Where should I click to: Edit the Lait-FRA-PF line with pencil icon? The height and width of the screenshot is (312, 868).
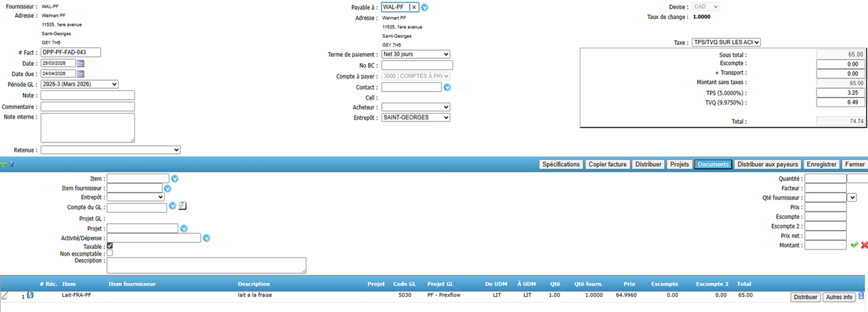click(4, 296)
